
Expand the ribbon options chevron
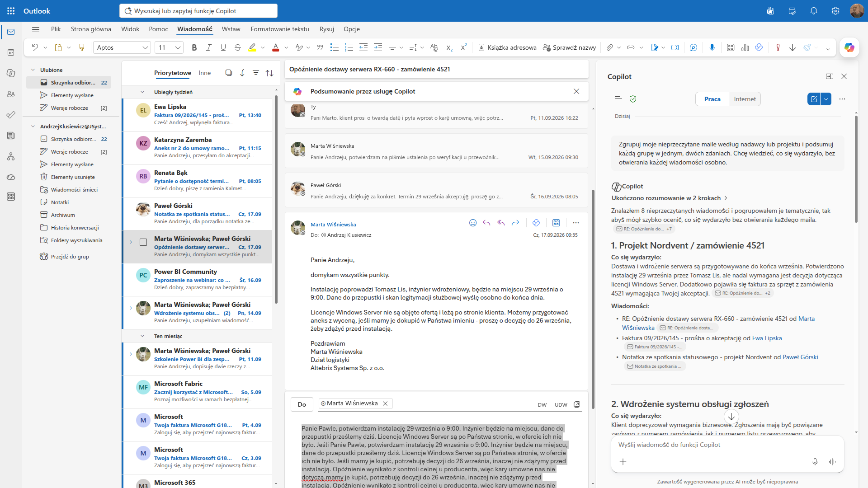[828, 49]
